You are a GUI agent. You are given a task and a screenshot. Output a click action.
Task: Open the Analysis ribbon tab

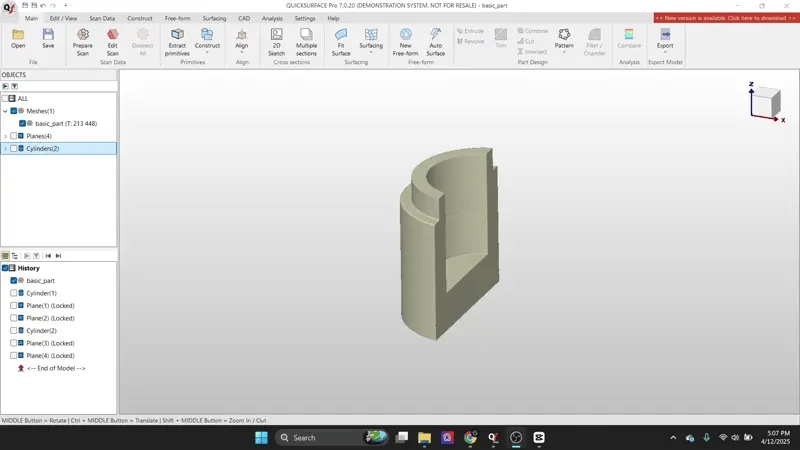(272, 18)
